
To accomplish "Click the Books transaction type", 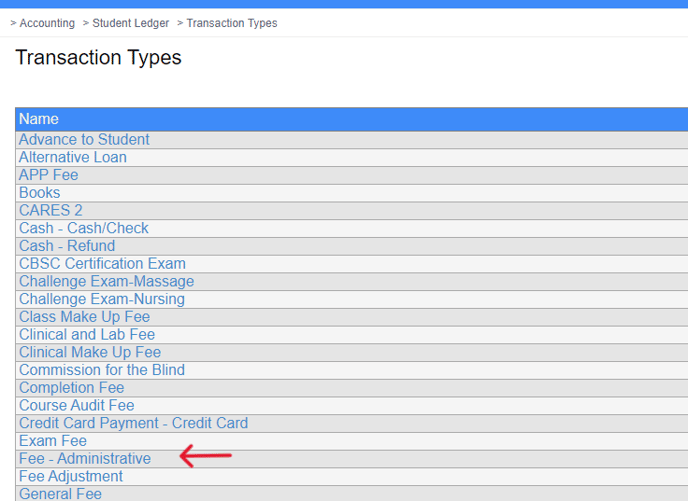I will click(40, 193).
